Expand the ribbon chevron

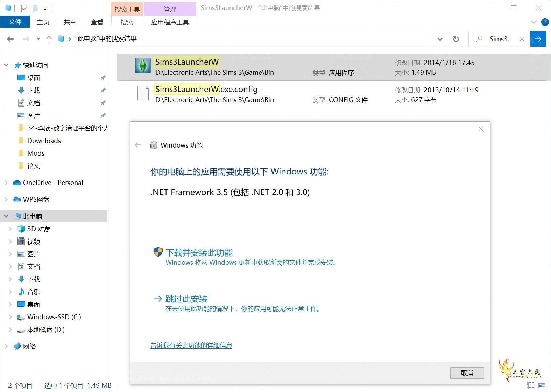tap(534, 22)
